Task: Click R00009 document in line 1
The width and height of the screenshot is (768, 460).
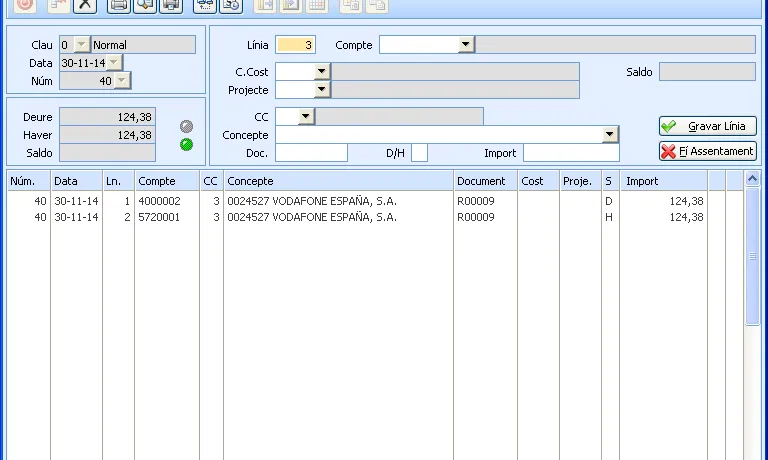Action: click(476, 201)
